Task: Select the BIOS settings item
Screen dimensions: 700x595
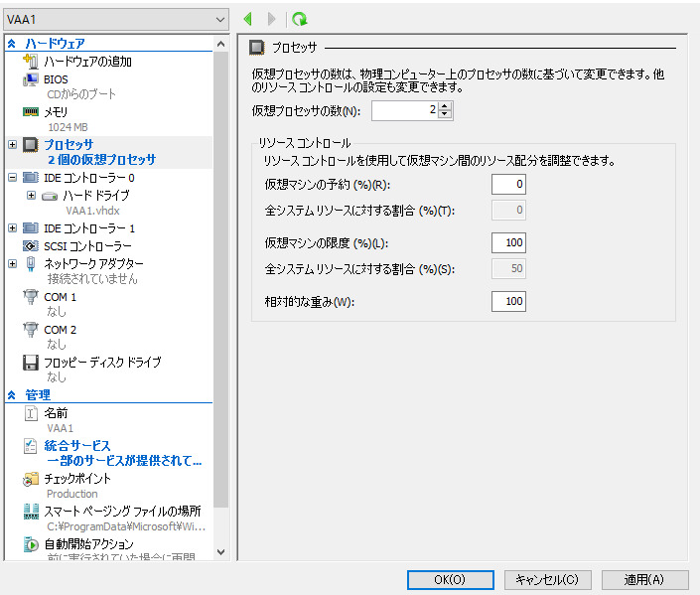Action: (x=56, y=78)
